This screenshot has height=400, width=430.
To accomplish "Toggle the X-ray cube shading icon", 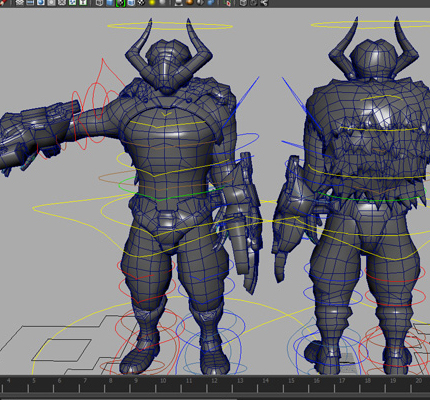I will pos(243,3).
